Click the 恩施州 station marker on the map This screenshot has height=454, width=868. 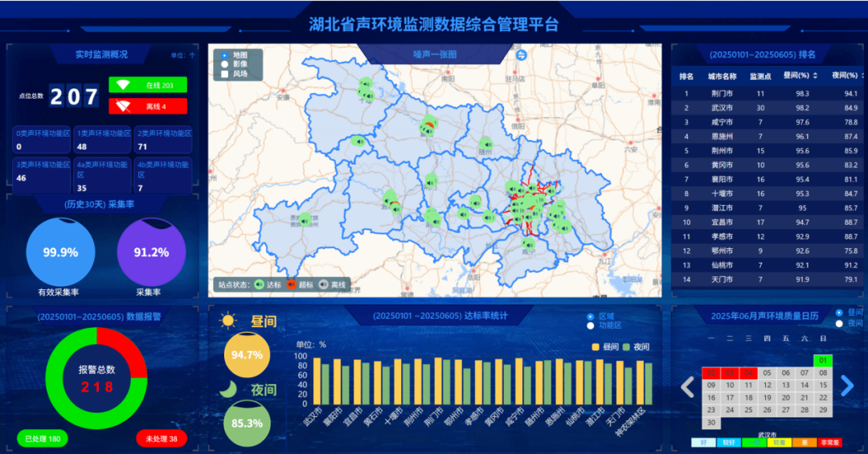[x=305, y=219]
